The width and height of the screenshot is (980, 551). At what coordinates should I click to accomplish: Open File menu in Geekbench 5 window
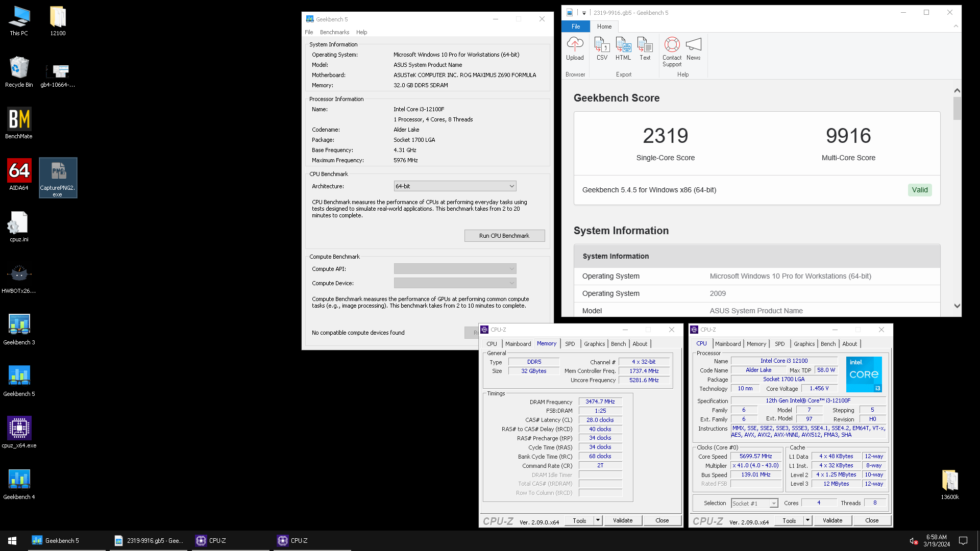(x=309, y=32)
